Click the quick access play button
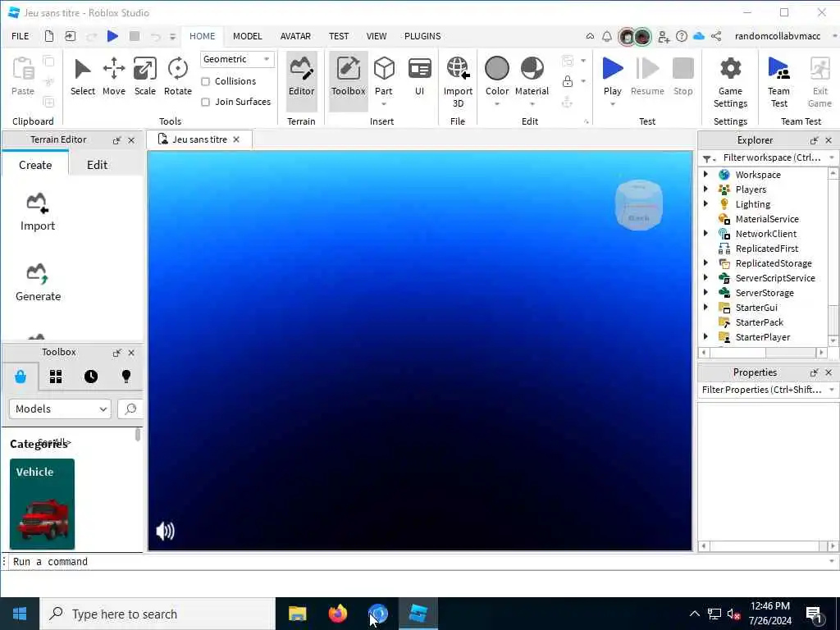This screenshot has width=840, height=630. (112, 36)
